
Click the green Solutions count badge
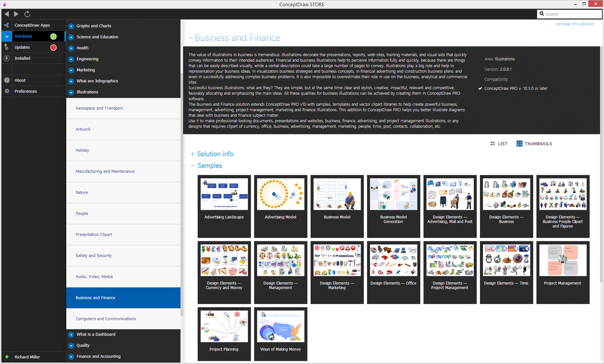tap(53, 36)
